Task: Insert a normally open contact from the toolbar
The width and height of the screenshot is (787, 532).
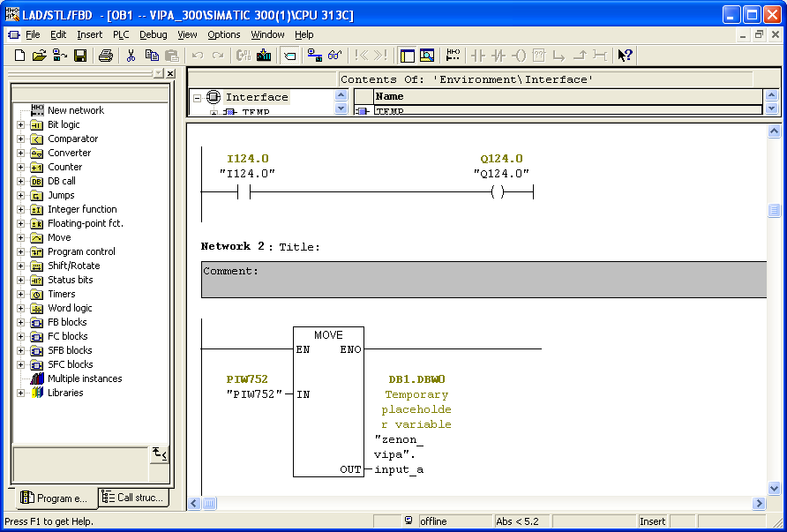Action: tap(478, 56)
